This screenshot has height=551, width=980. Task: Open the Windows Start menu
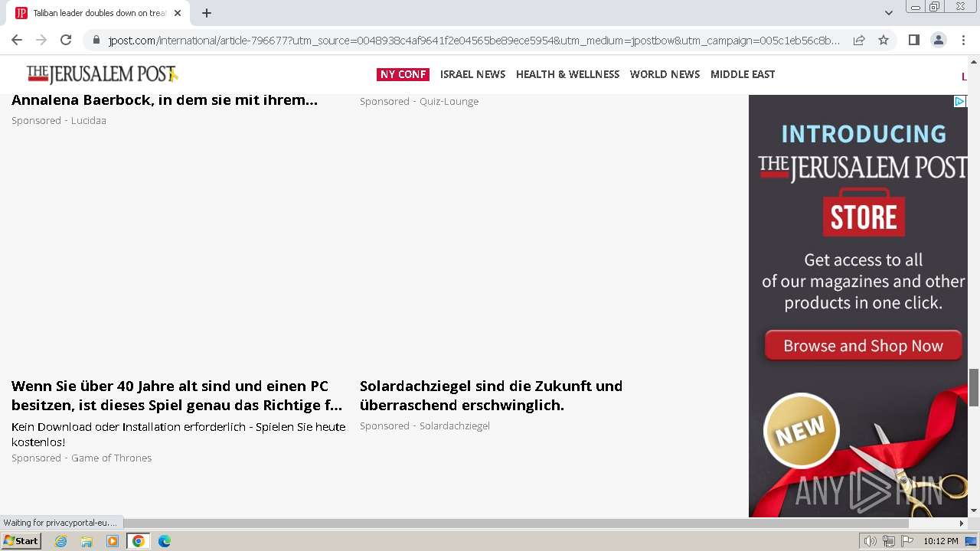21,541
